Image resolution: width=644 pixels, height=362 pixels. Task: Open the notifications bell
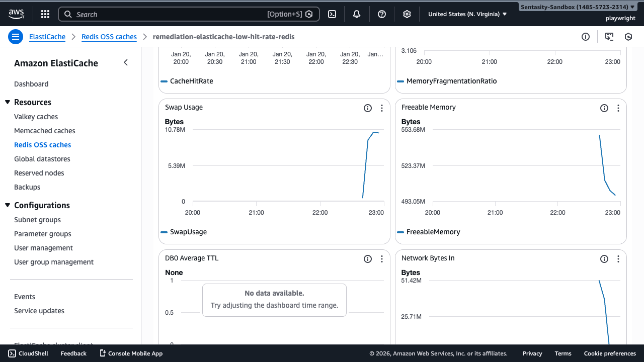pyautogui.click(x=356, y=14)
